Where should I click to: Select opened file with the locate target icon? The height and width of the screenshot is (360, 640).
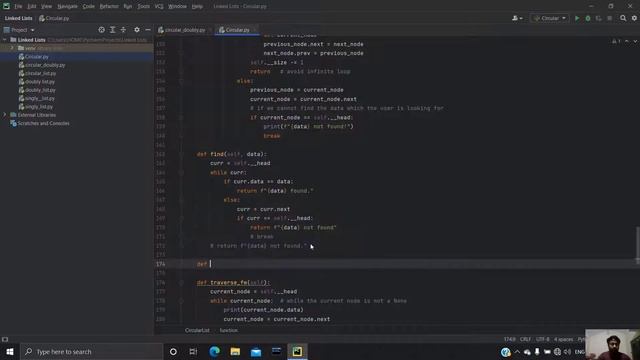click(101, 30)
